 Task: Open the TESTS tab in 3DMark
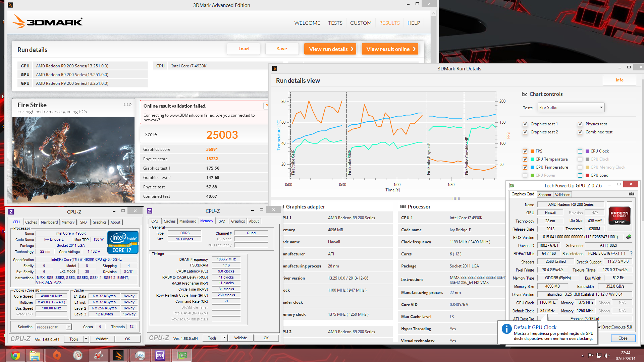click(335, 23)
